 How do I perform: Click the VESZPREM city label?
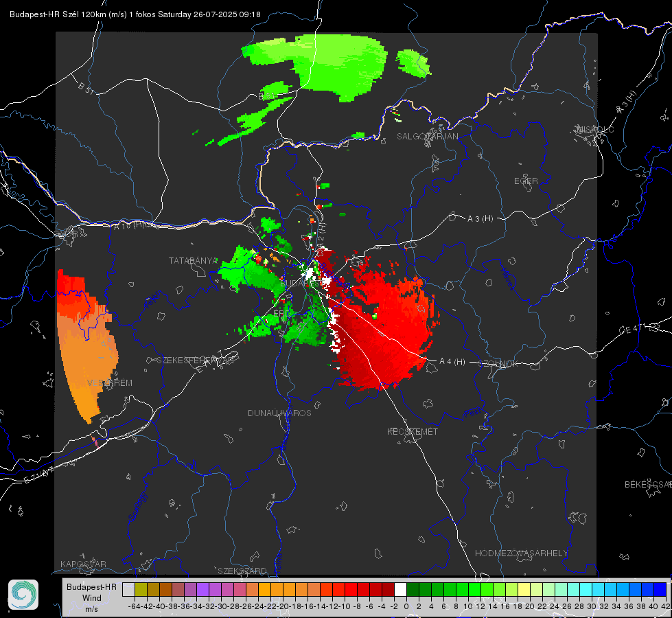pos(110,383)
